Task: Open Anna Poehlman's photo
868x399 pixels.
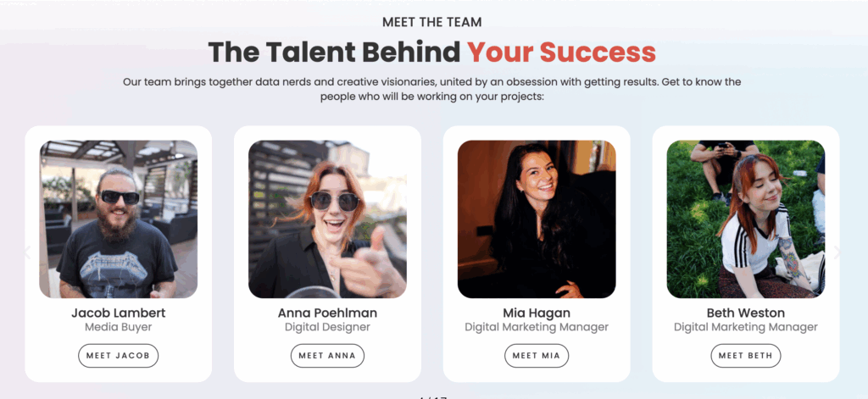Action: click(327, 219)
